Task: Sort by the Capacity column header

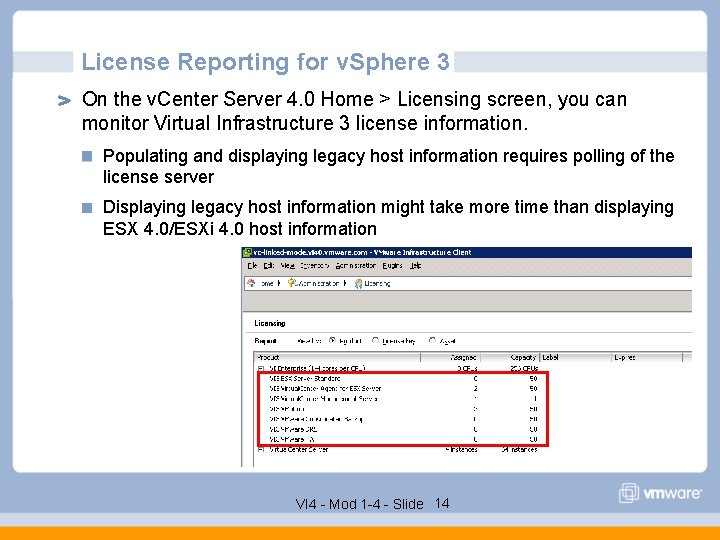Action: pos(510,357)
